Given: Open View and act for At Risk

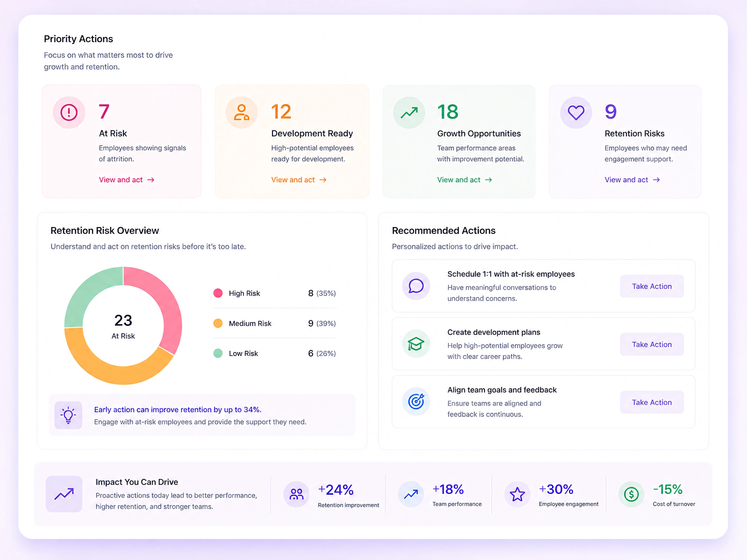Looking at the screenshot, I should click(127, 180).
